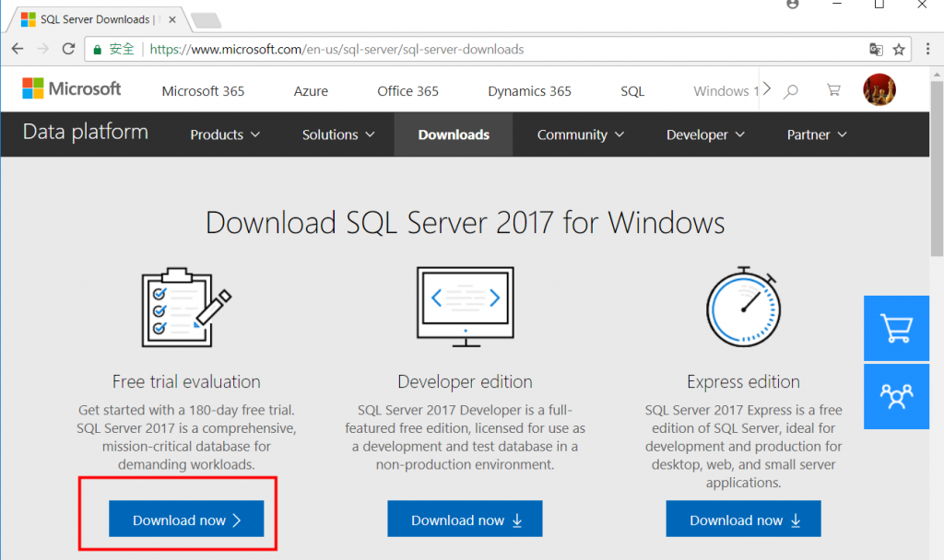The height and width of the screenshot is (560, 944).
Task: Click the Developer edition title
Action: [x=465, y=382]
